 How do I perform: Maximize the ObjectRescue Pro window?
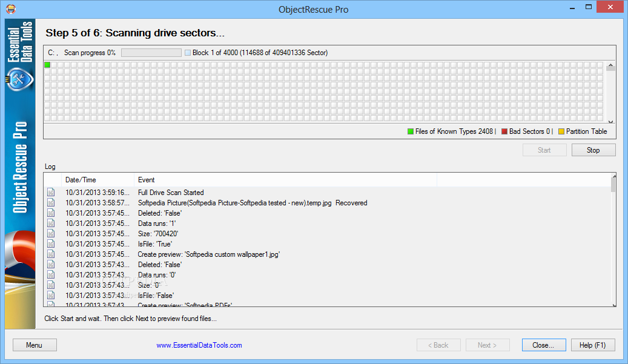[589, 7]
